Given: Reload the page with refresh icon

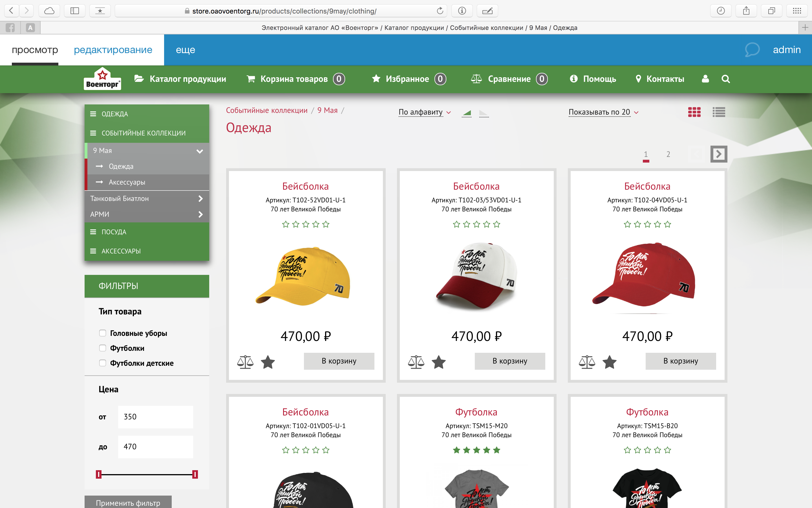Looking at the screenshot, I should click(440, 11).
